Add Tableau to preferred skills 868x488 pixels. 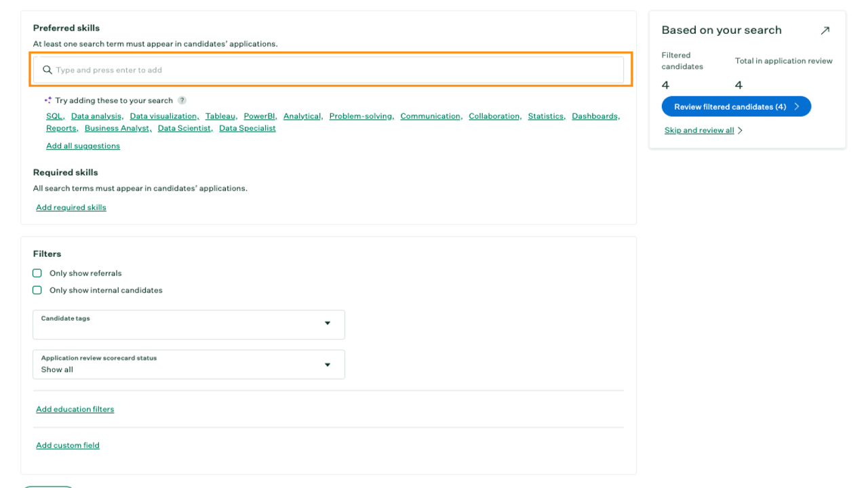point(220,117)
